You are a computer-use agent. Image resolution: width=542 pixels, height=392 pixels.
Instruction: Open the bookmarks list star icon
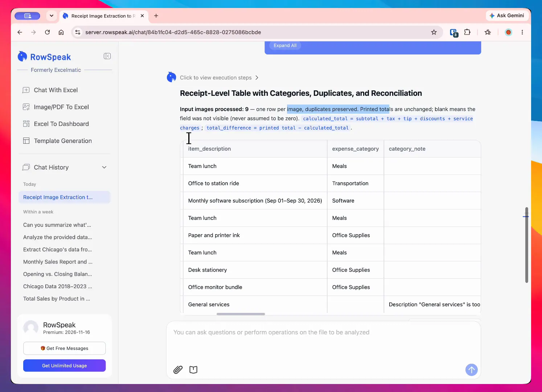(488, 32)
